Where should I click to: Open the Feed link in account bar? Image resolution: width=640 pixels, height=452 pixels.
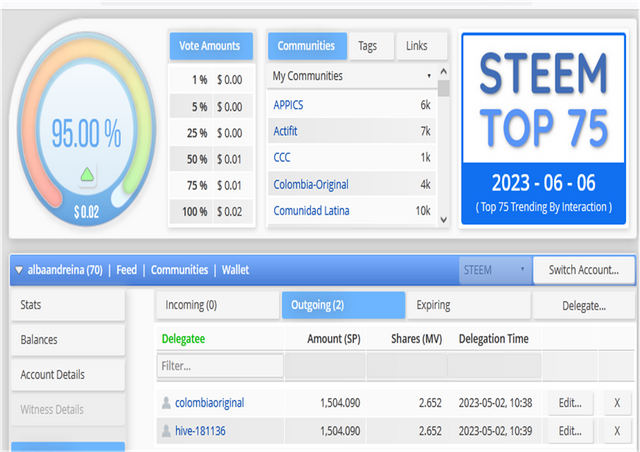tap(127, 270)
